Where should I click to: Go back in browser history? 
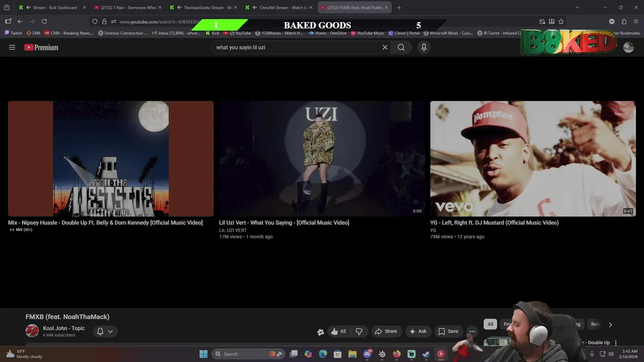(x=20, y=22)
